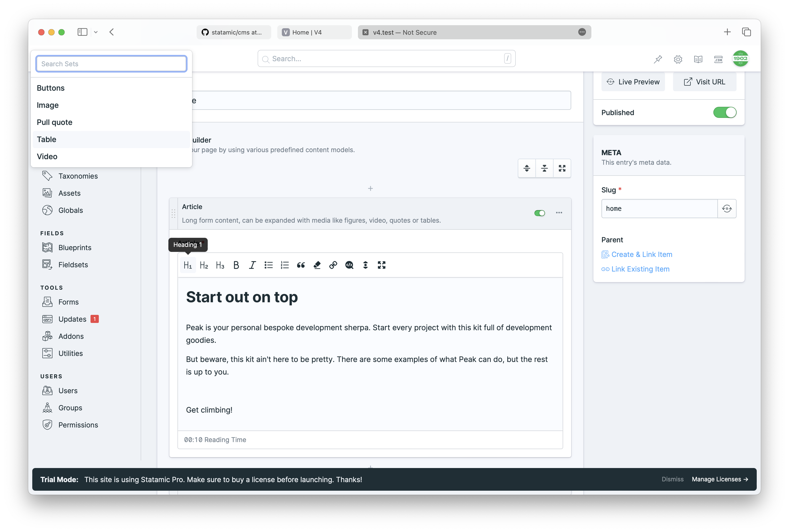Choose Table from set list
This screenshot has height=532, width=789.
[111, 140]
